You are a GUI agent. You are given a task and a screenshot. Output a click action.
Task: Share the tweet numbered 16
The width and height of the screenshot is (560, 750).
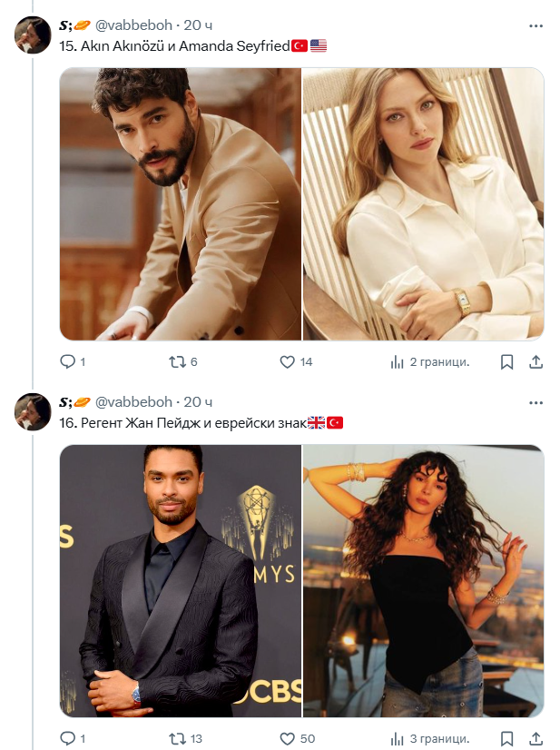(x=535, y=737)
